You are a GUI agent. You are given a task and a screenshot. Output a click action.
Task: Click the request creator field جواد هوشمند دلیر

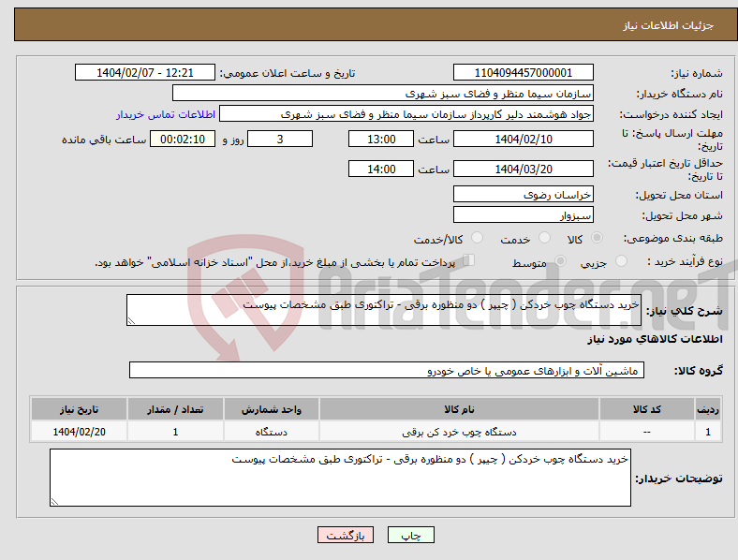(406, 114)
